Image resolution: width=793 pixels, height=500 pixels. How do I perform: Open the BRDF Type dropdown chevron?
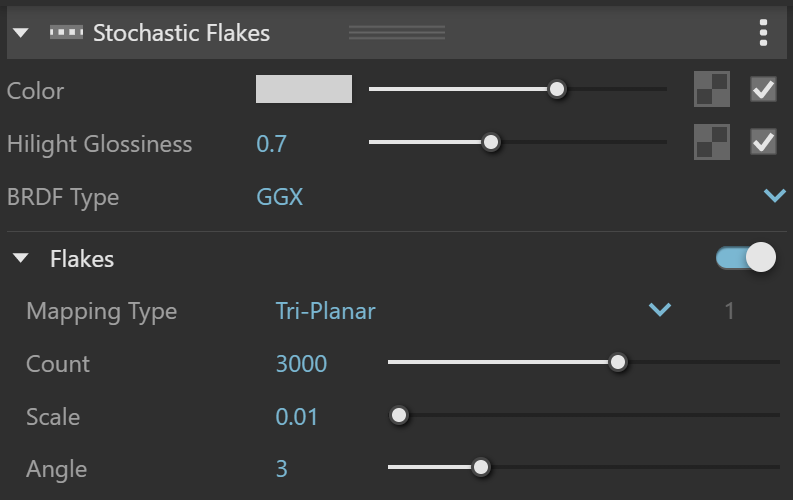coord(774,196)
